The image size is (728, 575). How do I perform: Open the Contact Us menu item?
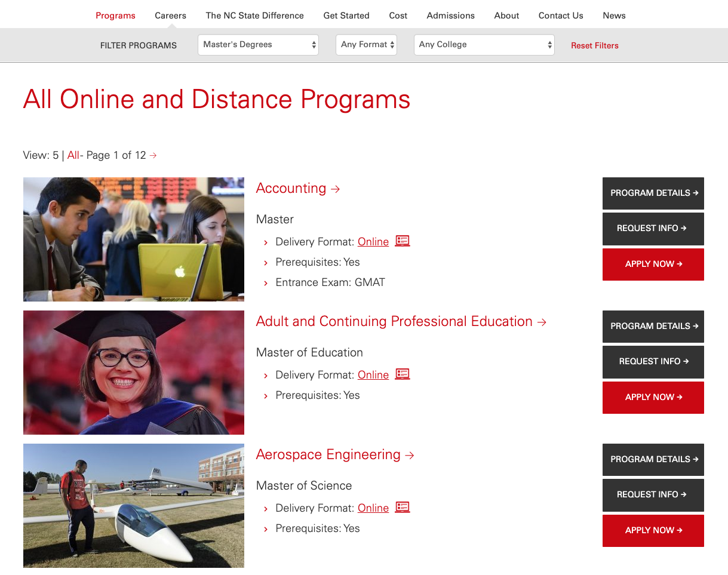pyautogui.click(x=561, y=16)
